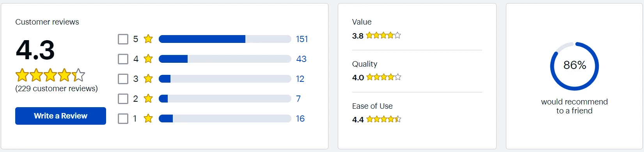Click the star icon beside rating 5
This screenshot has height=152, width=644.
(x=148, y=39)
